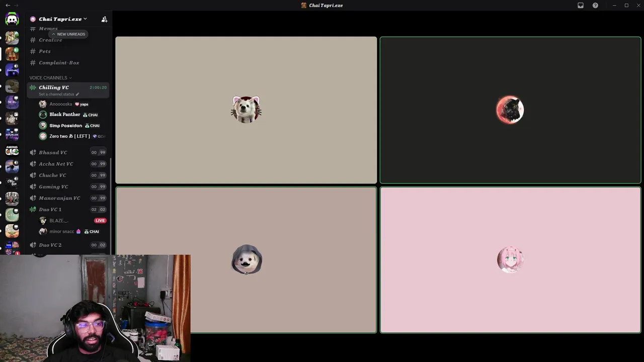Select the Chilling VC voice channel
Screen dimensions: 644x362
coord(54,87)
